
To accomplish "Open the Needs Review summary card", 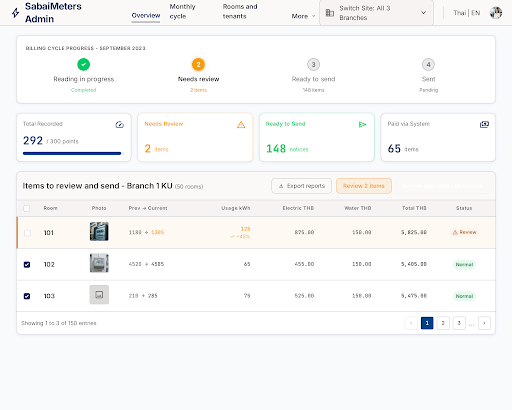I will [195, 137].
